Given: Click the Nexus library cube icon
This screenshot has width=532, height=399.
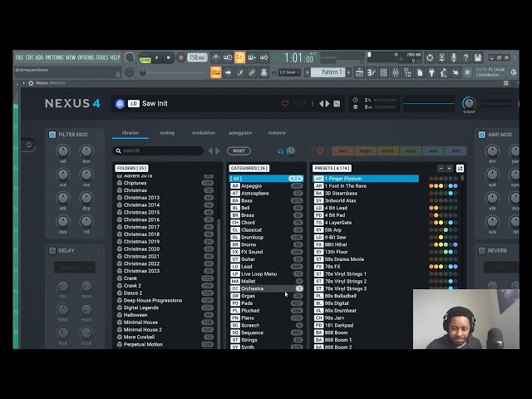Looking at the screenshot, I should click(x=120, y=103).
